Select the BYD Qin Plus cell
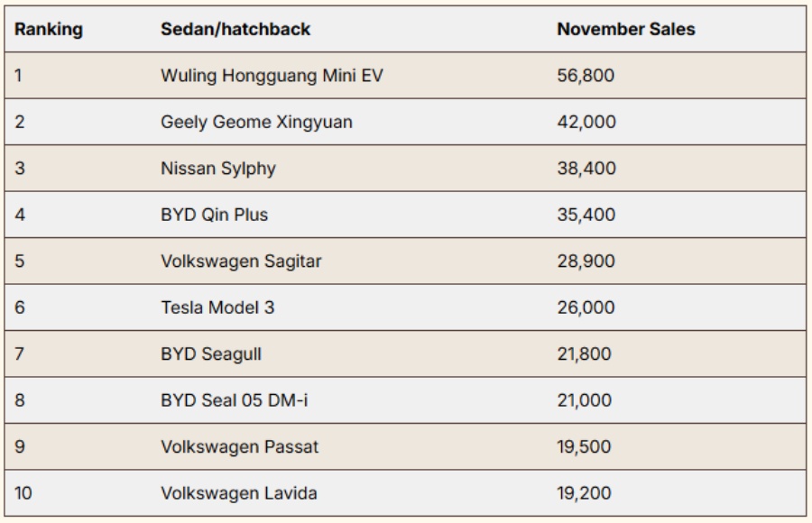Viewport: 812px width, 523px height. (214, 215)
